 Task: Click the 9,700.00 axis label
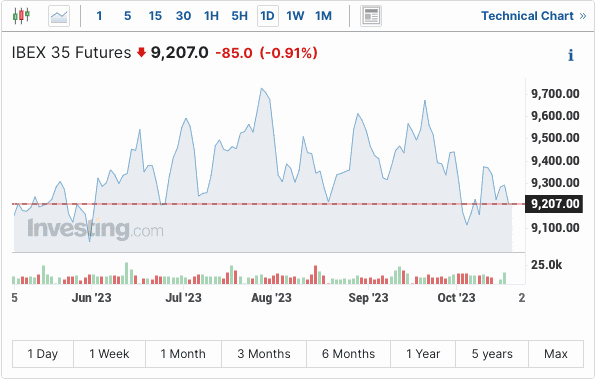[x=555, y=93]
